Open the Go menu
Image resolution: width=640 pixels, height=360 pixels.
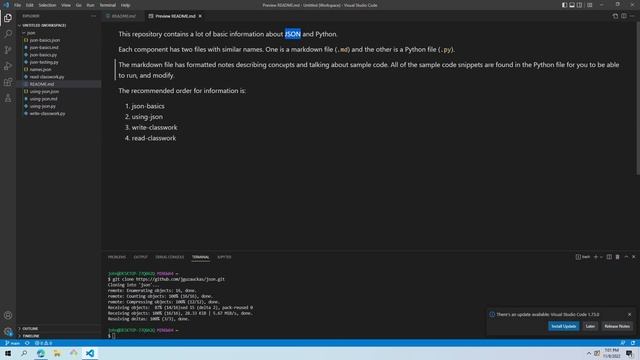pyautogui.click(x=78, y=5)
